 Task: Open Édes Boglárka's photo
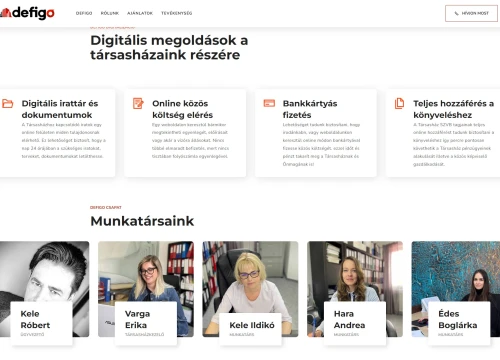(x=456, y=271)
